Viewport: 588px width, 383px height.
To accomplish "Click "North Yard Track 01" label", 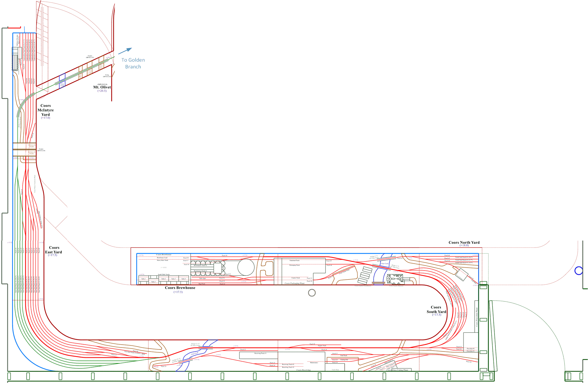I will 464,263.
